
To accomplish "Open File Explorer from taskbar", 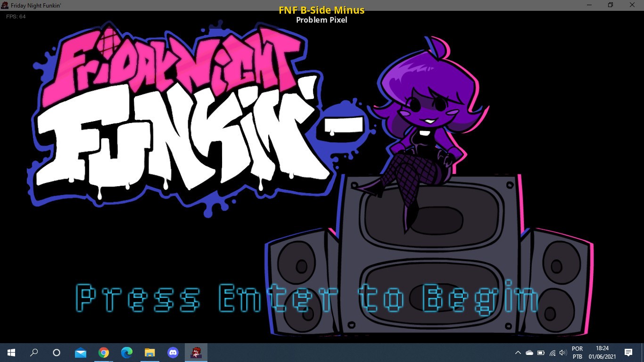I will [x=149, y=353].
